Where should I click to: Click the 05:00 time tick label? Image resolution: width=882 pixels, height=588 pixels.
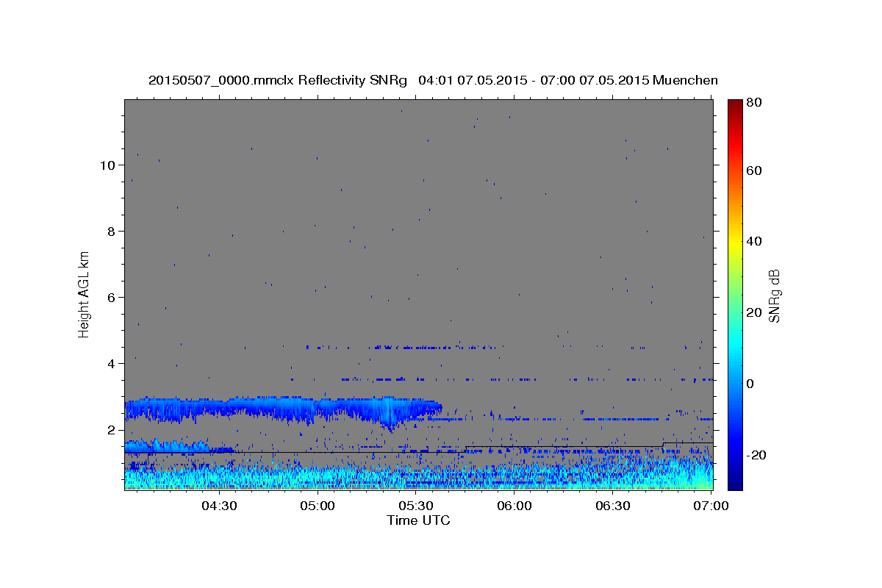pyautogui.click(x=318, y=506)
